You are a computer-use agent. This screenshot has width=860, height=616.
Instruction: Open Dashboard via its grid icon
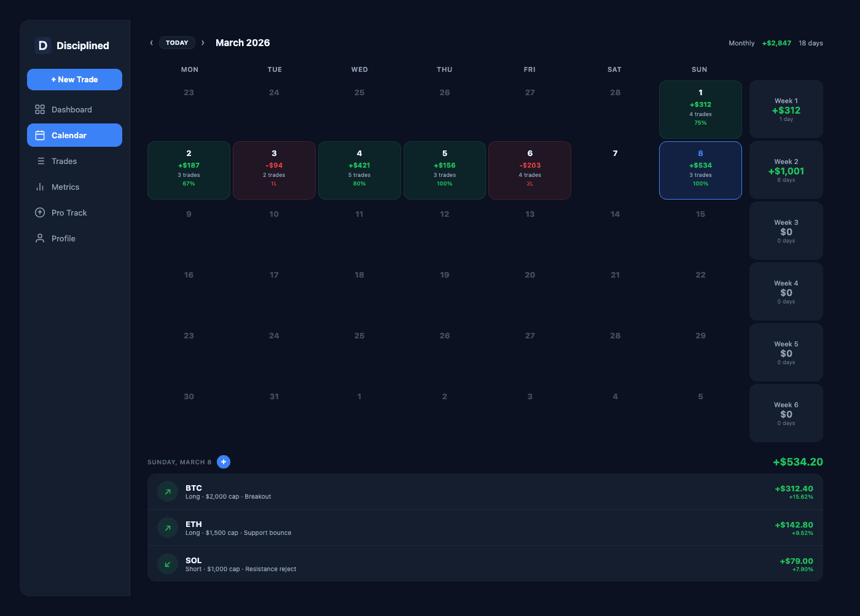(x=40, y=109)
